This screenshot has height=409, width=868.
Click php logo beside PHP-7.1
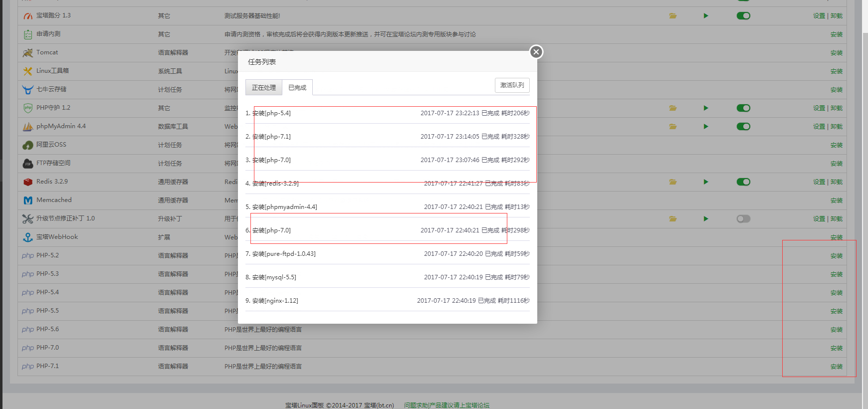click(28, 367)
